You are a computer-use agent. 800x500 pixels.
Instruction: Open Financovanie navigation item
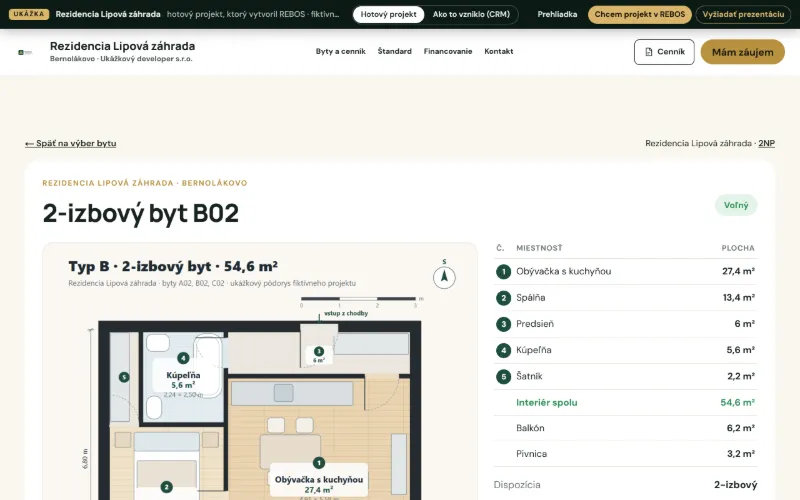click(448, 52)
